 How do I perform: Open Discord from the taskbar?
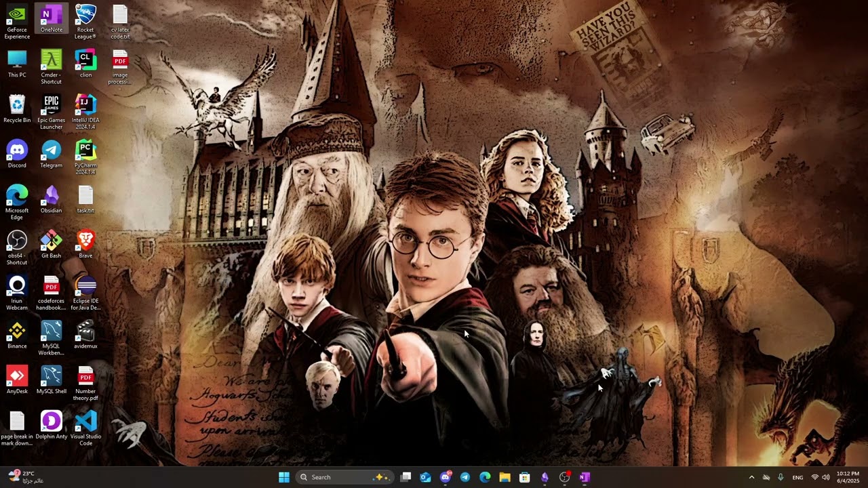(x=446, y=477)
